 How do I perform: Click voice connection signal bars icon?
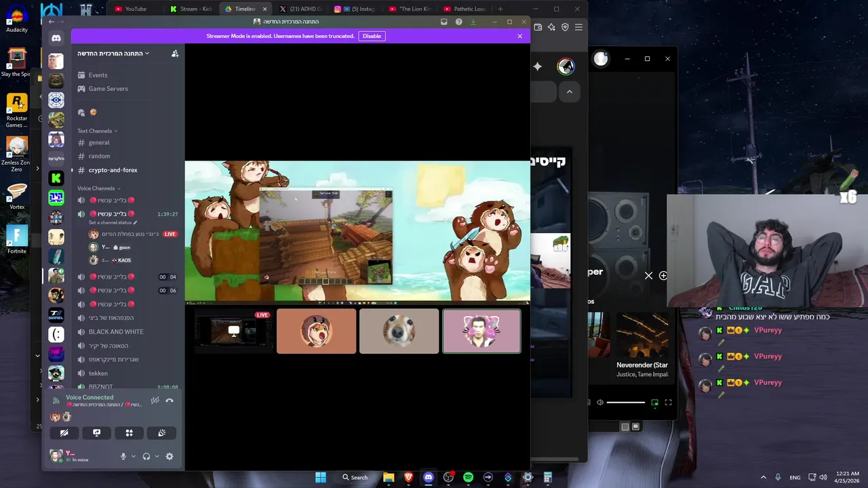coord(56,401)
